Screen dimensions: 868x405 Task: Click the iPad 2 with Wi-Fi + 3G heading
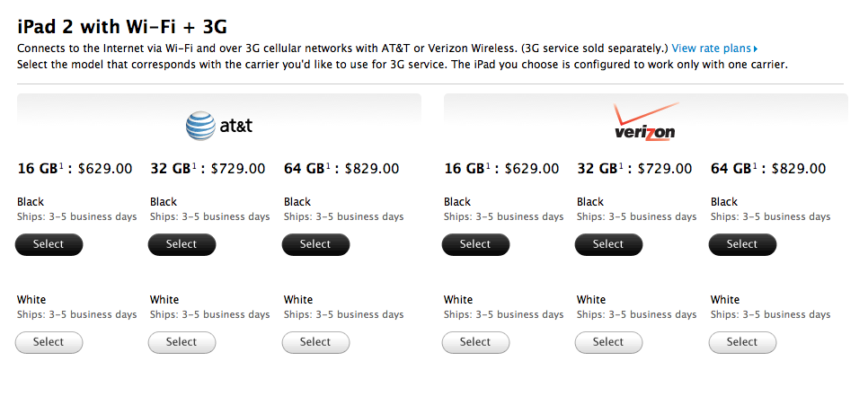[x=122, y=27]
